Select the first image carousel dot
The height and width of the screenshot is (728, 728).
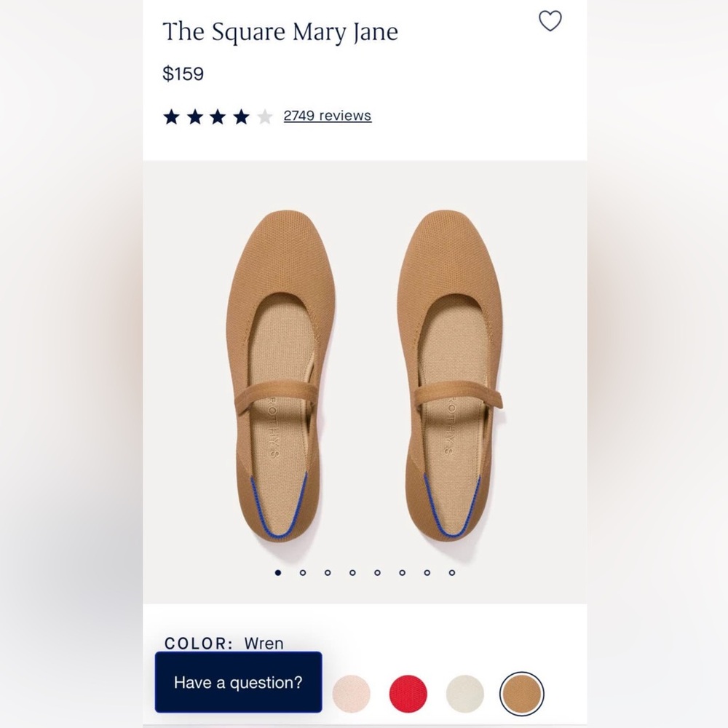(277, 573)
